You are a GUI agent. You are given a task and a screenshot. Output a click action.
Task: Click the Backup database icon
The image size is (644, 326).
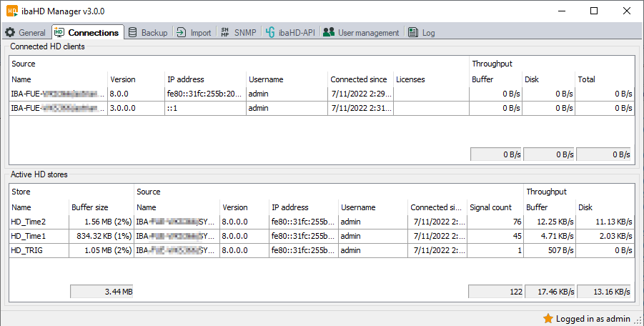(133, 33)
